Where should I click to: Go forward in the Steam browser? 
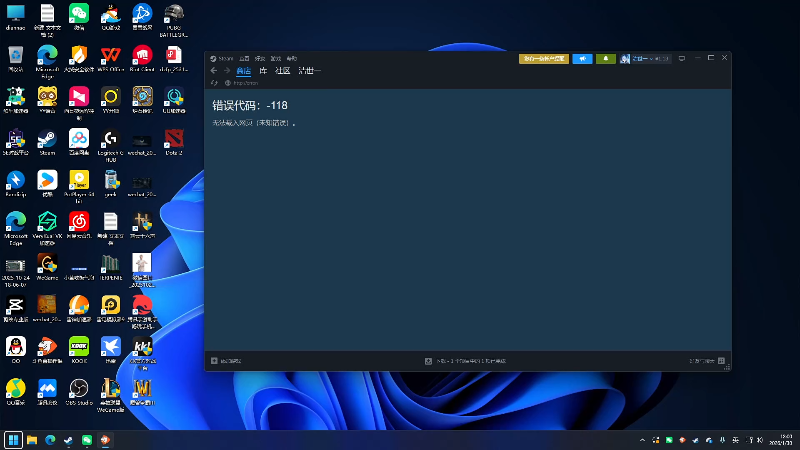(227, 71)
